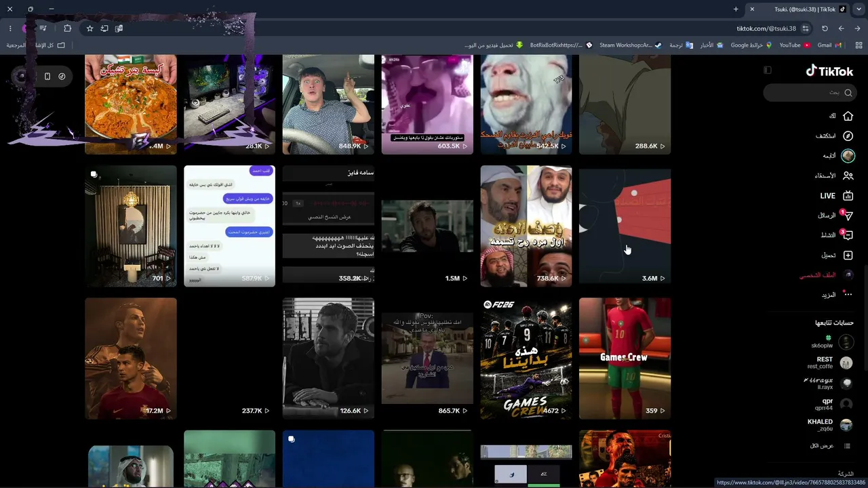This screenshot has height=488, width=868.
Task: Open the TikTok For You home icon
Action: 848,116
